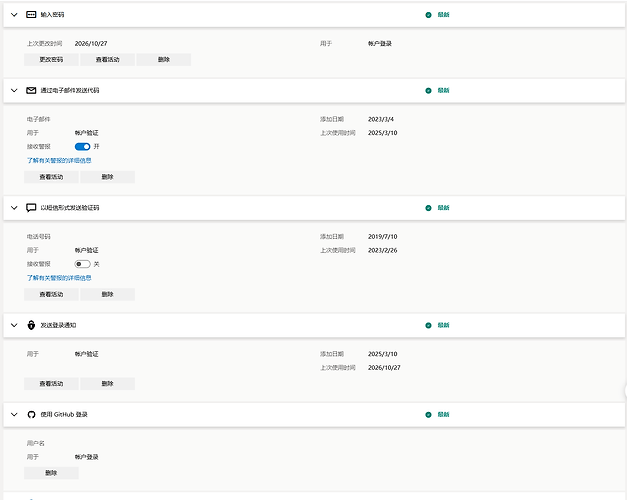Collapse the 以短信形式发送验证码 section chevron
Screen dimensions: 627x500
pos(14,208)
